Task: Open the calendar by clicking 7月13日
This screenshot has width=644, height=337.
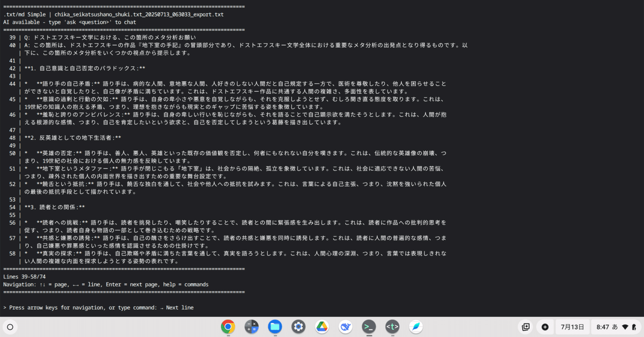Action: [x=572, y=327]
